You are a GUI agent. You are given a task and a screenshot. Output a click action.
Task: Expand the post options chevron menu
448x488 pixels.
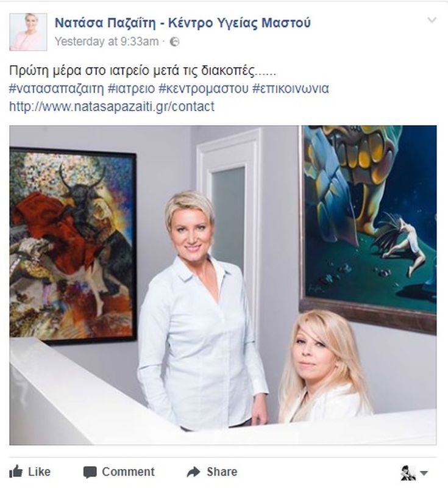point(432,21)
